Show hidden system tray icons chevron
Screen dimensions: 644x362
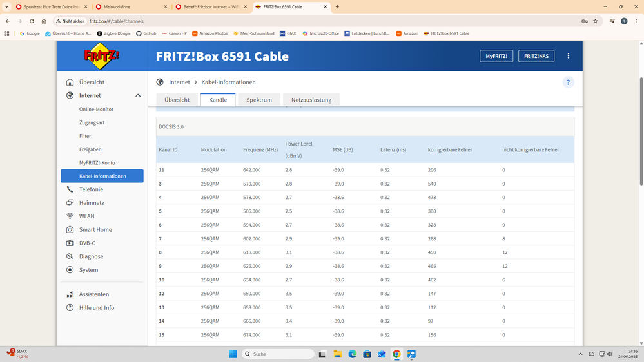click(x=580, y=354)
